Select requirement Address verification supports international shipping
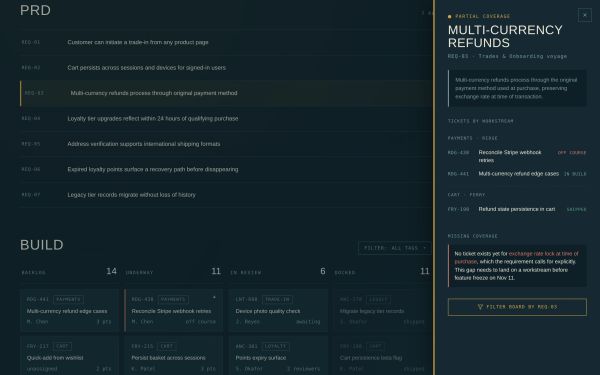 226,144
